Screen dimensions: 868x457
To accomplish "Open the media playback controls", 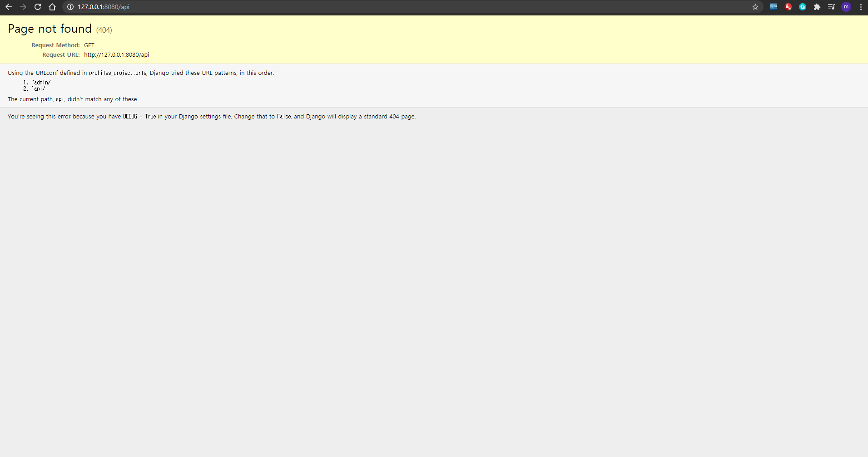I will click(x=832, y=7).
